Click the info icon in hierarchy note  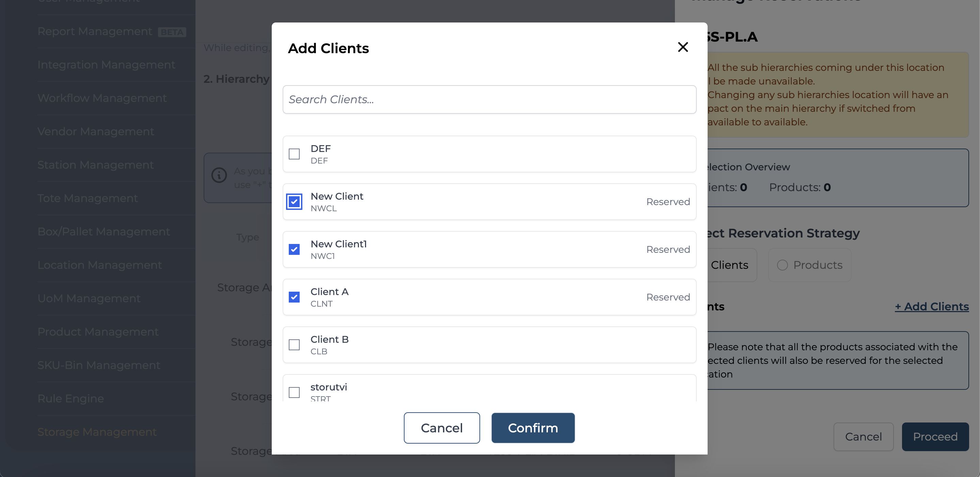(219, 175)
